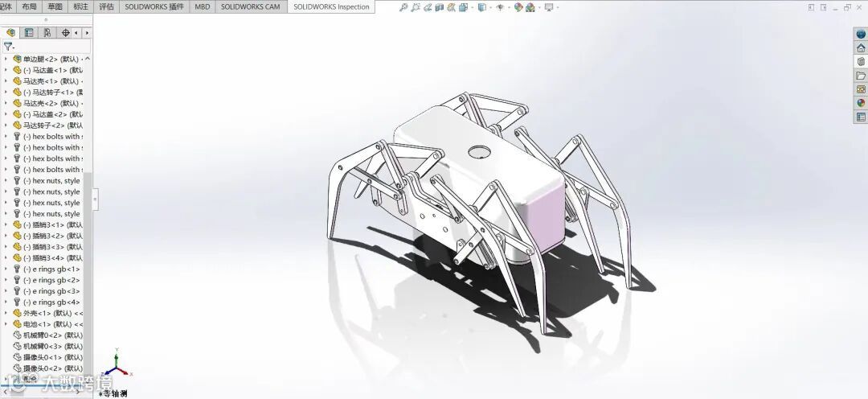Switch to FeatureManager design tree tab

[x=10, y=33]
